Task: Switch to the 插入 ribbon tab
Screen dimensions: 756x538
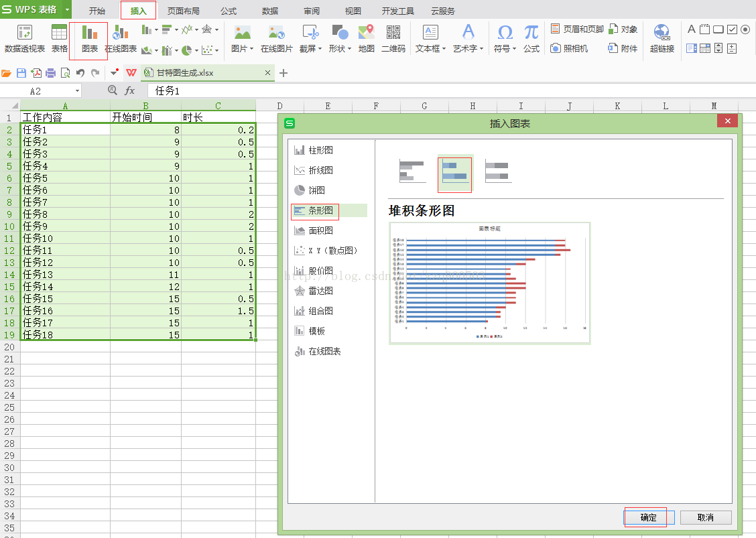Action: [138, 11]
